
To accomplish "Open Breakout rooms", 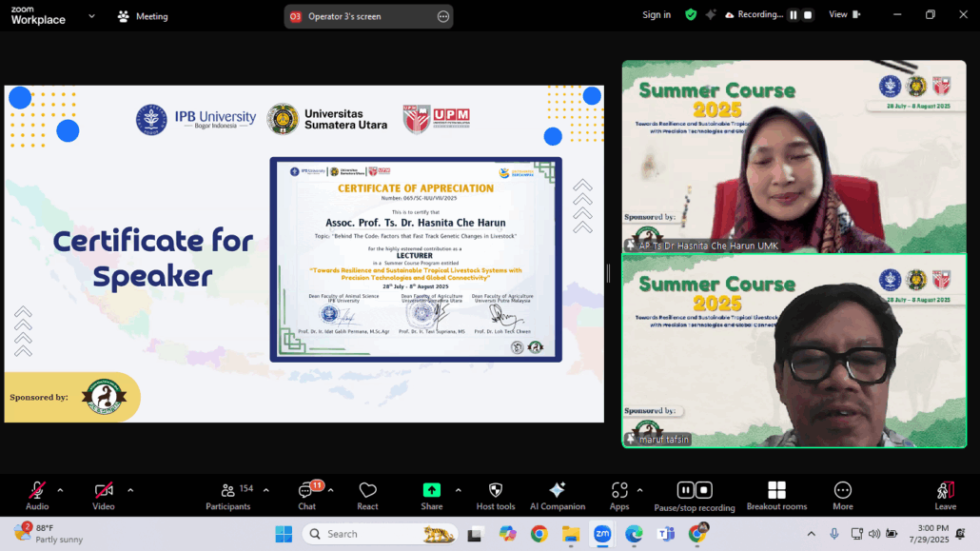I will (x=776, y=495).
